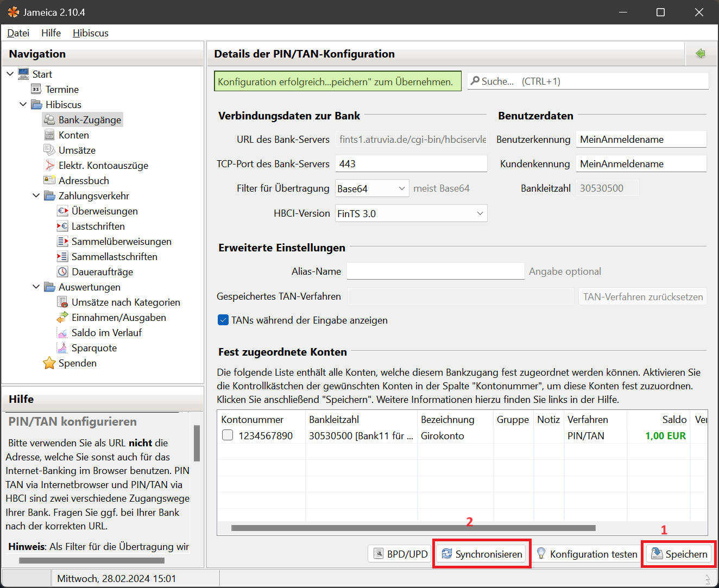Image resolution: width=719 pixels, height=588 pixels.
Task: Click the Verfahren column header
Action: click(x=595, y=419)
